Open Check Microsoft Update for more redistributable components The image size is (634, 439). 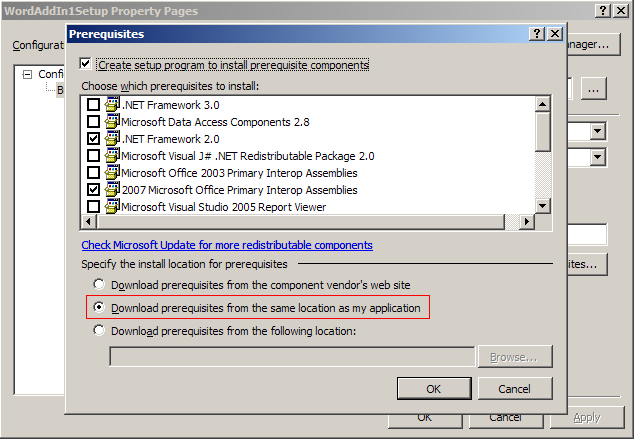pyautogui.click(x=227, y=245)
